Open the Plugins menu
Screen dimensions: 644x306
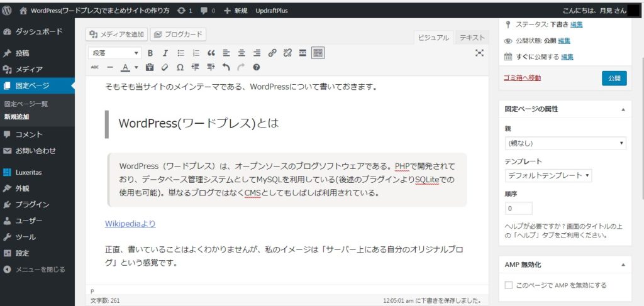37,205
